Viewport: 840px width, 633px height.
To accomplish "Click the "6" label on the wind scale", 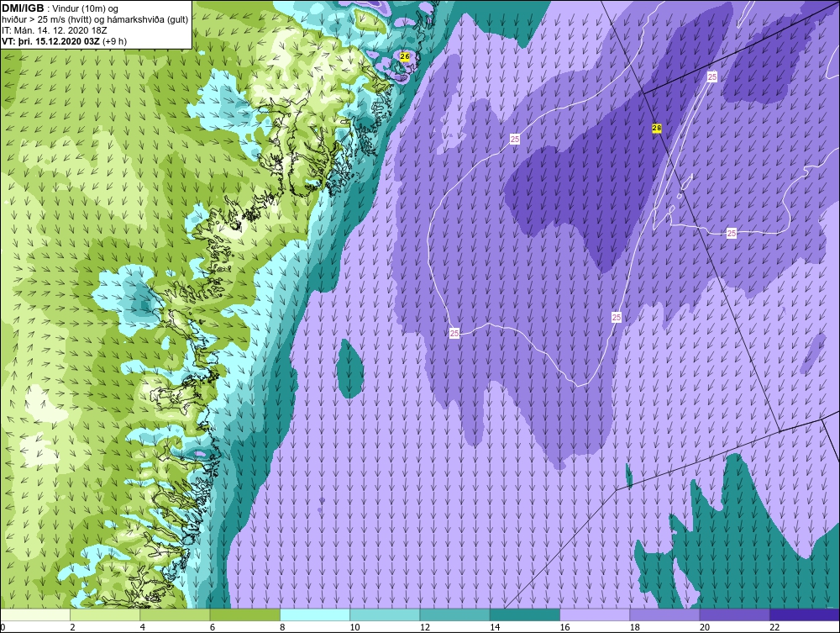I will [x=213, y=627].
